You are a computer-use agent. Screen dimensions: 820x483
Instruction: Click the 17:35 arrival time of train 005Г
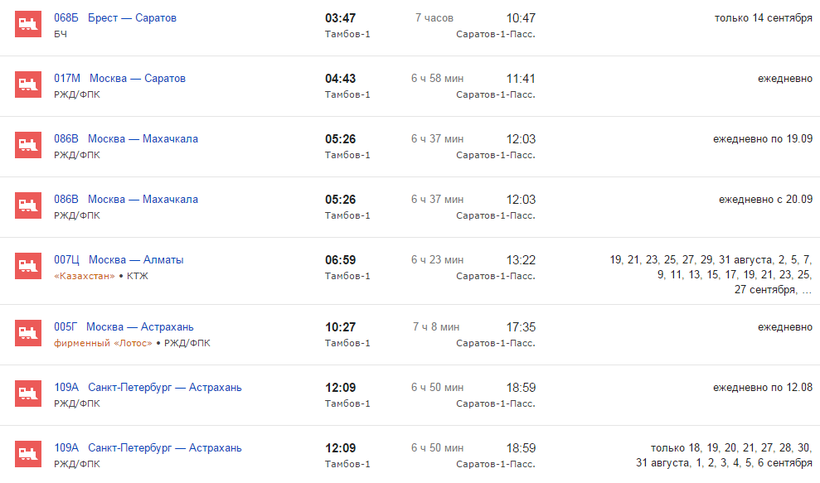521,326
